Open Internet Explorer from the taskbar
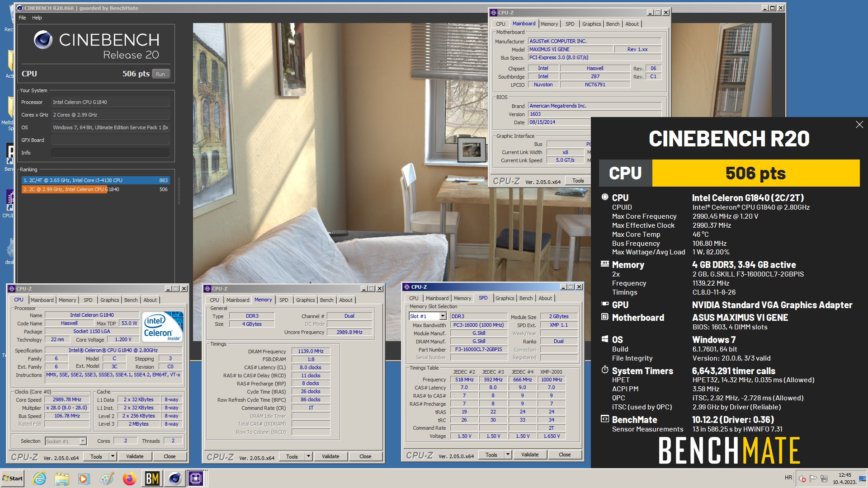 [x=40, y=479]
